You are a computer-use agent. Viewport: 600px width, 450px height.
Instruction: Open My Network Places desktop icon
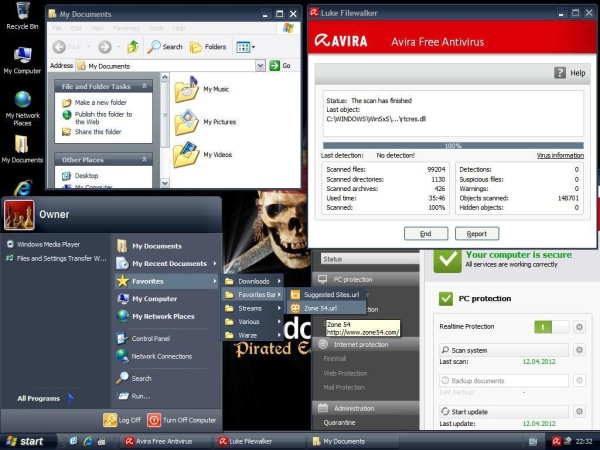[x=22, y=109]
